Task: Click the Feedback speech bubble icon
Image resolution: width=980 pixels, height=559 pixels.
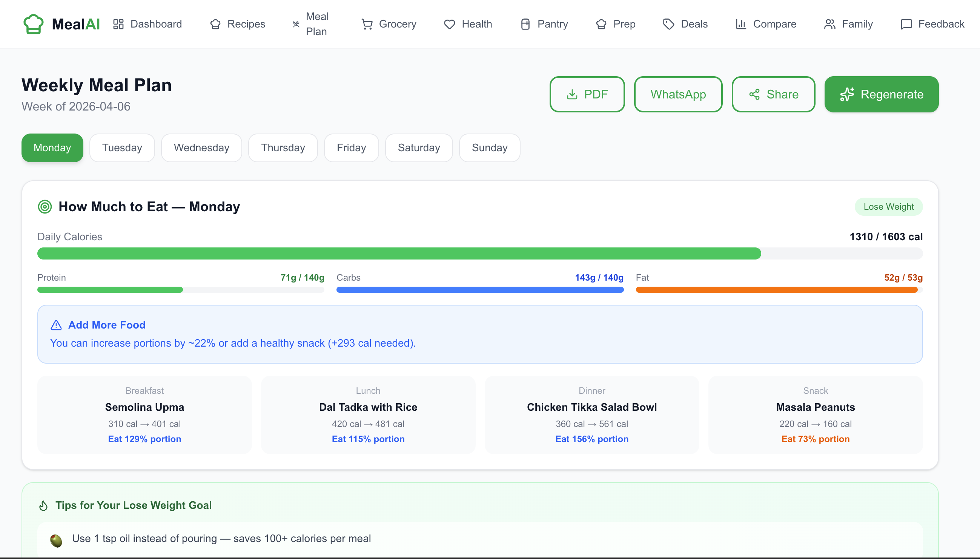Action: pos(906,24)
